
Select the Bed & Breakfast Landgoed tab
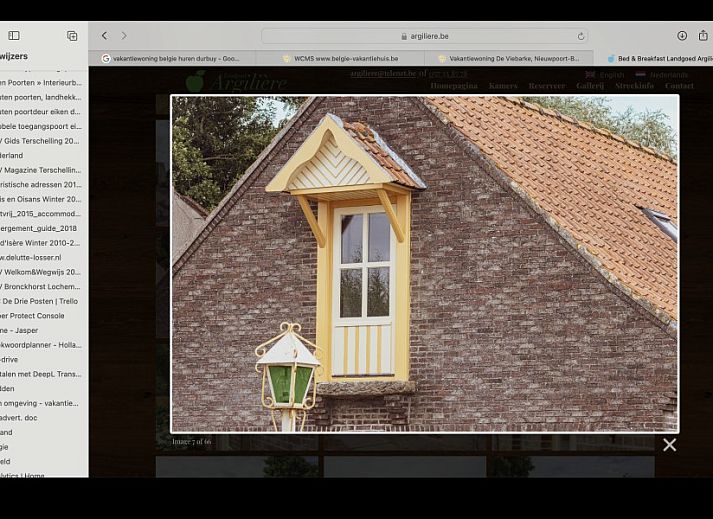660,59
